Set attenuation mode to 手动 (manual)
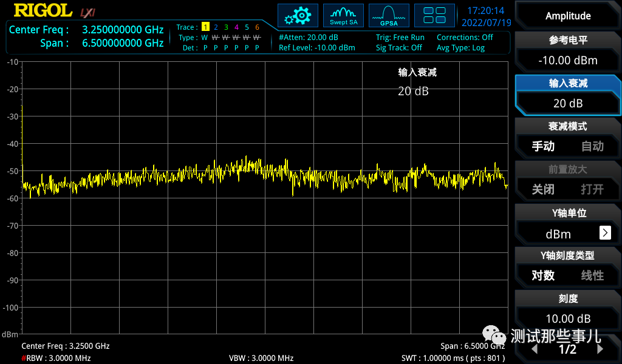 pyautogui.click(x=543, y=146)
